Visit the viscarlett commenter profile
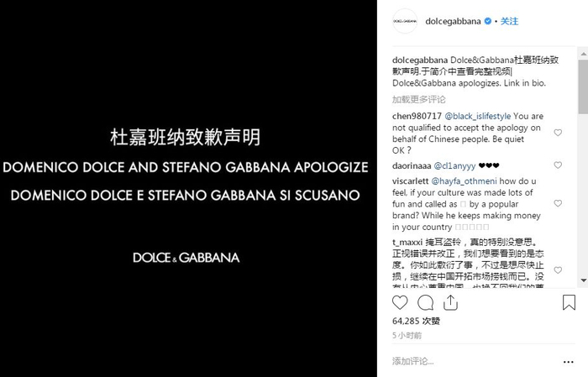The height and width of the screenshot is (377, 588). pyautogui.click(x=410, y=181)
